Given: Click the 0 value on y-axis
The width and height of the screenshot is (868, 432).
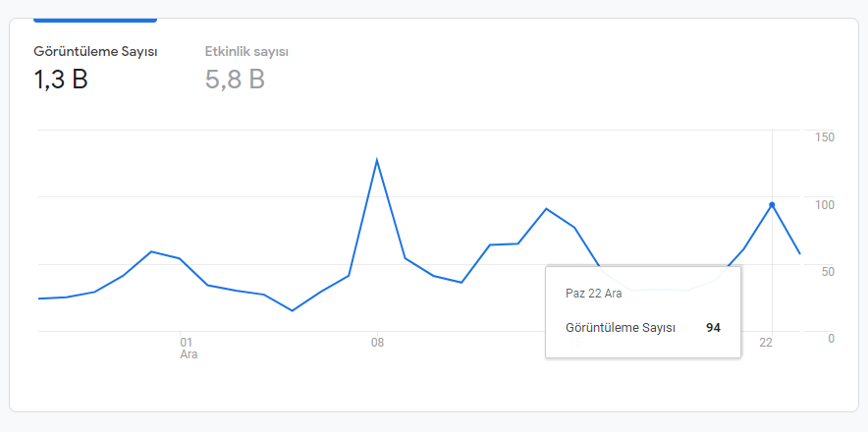Looking at the screenshot, I should [x=832, y=339].
